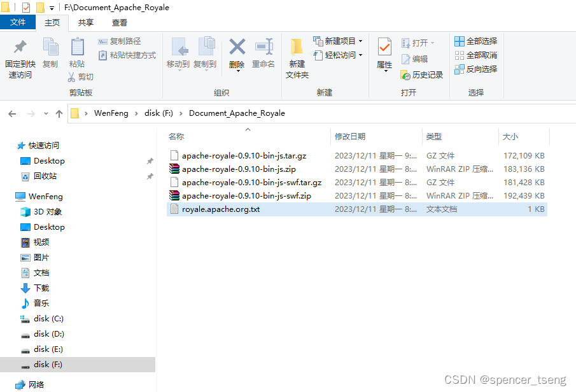
Task: Open file History (历史记录) icon
Action: (x=422, y=74)
